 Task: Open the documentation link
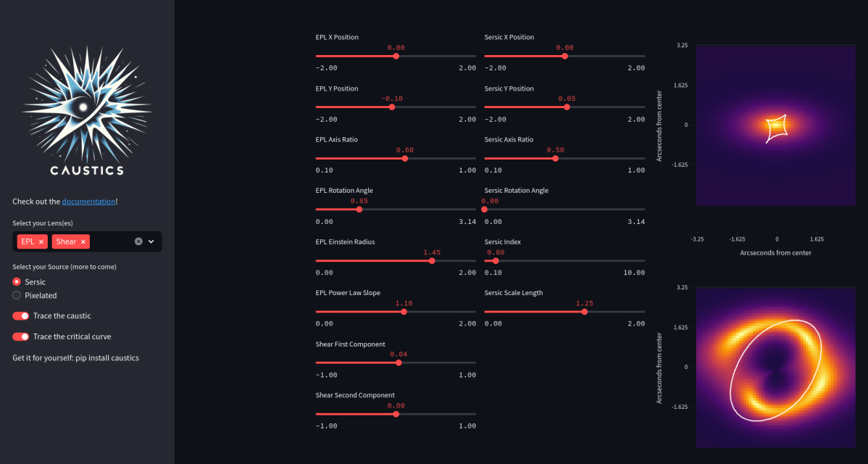88,202
